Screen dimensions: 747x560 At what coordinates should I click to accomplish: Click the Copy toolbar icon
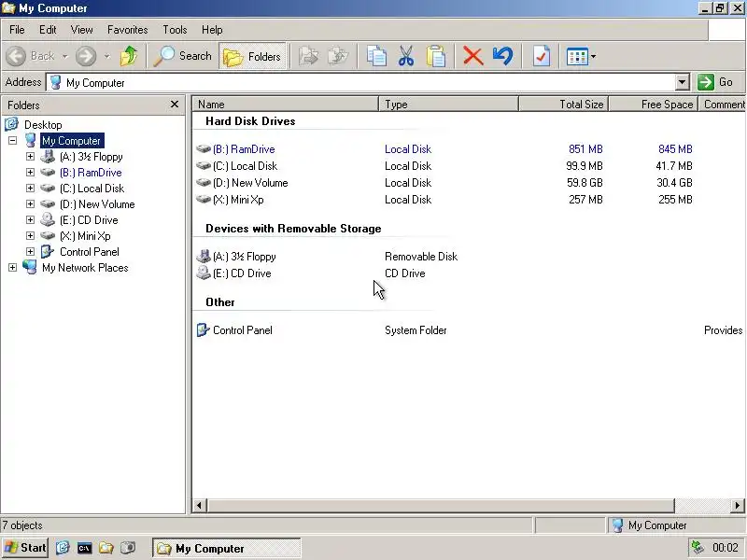point(376,56)
